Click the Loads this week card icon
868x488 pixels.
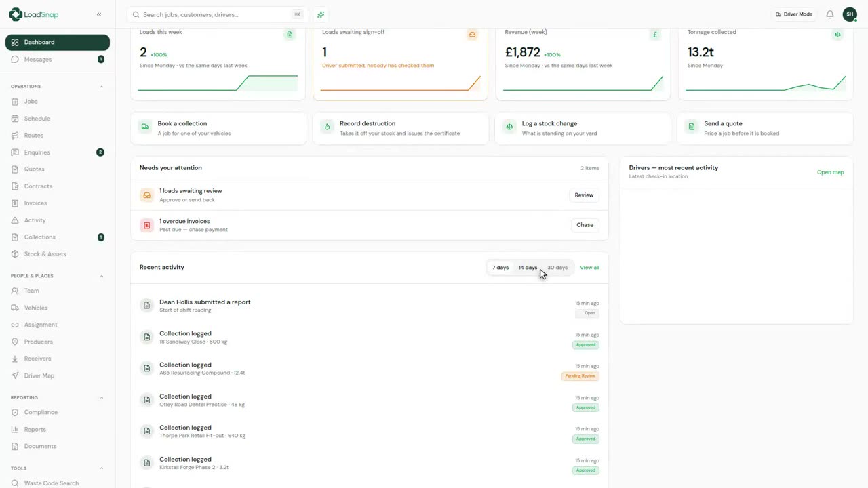coord(290,35)
